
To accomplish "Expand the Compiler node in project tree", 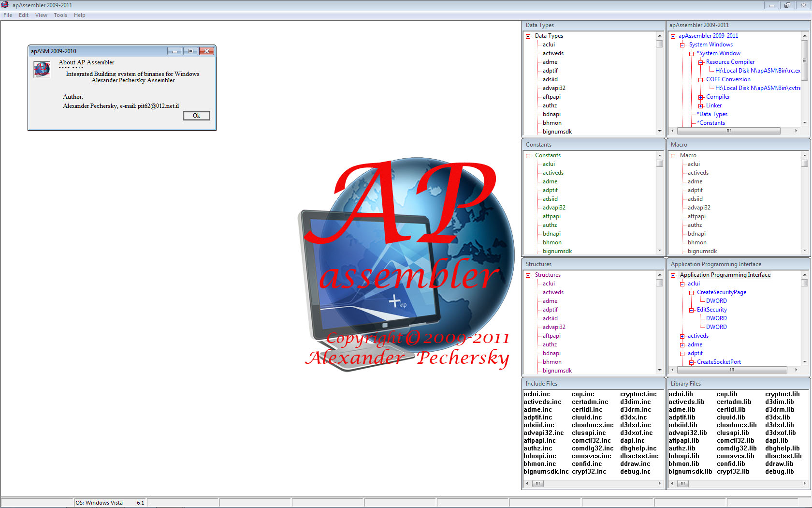I will tap(700, 97).
